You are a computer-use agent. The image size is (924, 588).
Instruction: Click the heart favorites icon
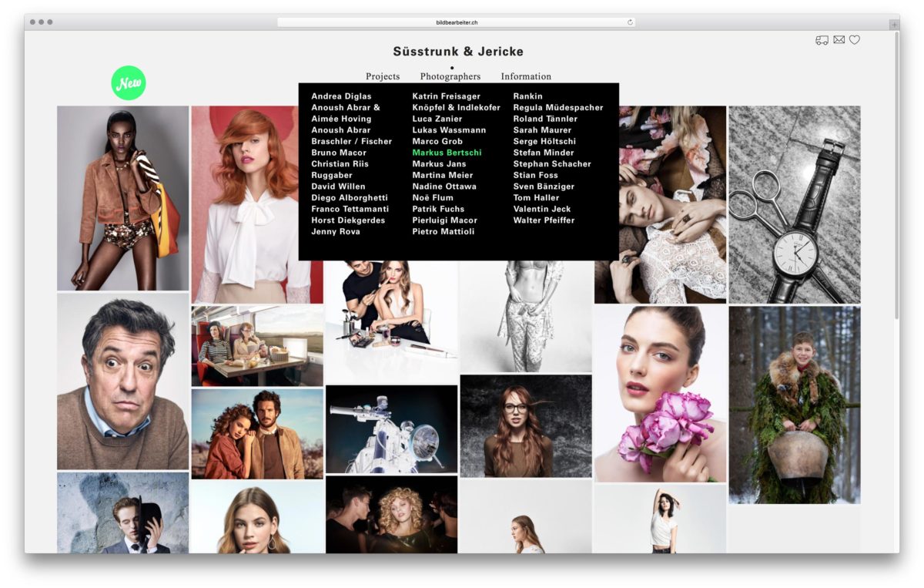pos(855,40)
